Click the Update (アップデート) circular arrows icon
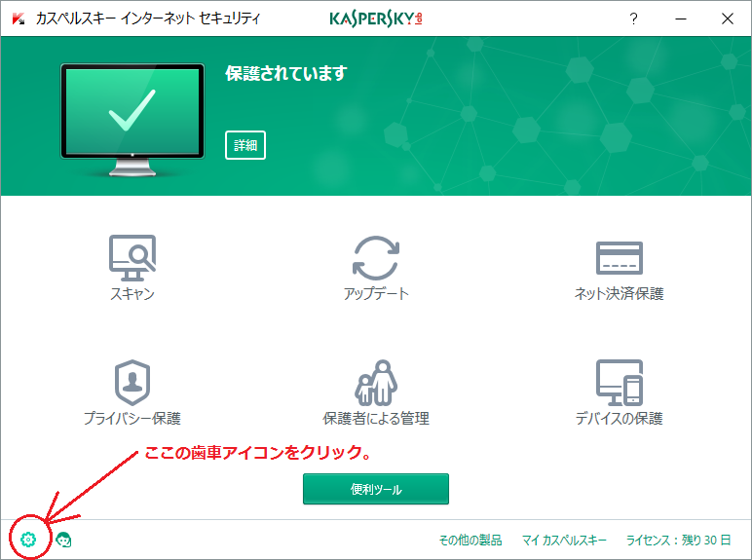Screen dimensions: 752x560 click(376, 258)
